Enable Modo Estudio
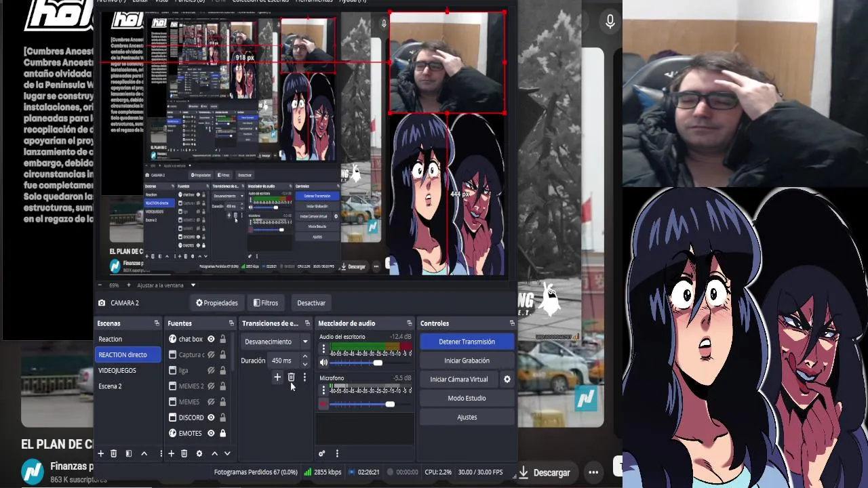Viewport: 868px width, 488px height. [x=467, y=399]
